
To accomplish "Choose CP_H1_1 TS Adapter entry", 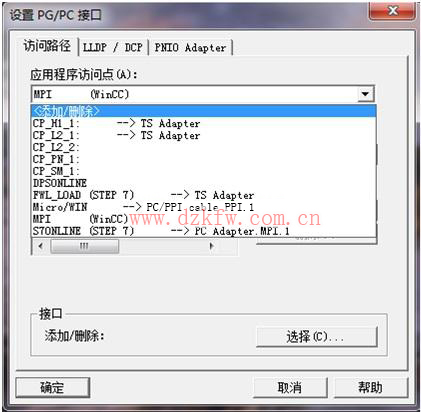I will [x=204, y=123].
